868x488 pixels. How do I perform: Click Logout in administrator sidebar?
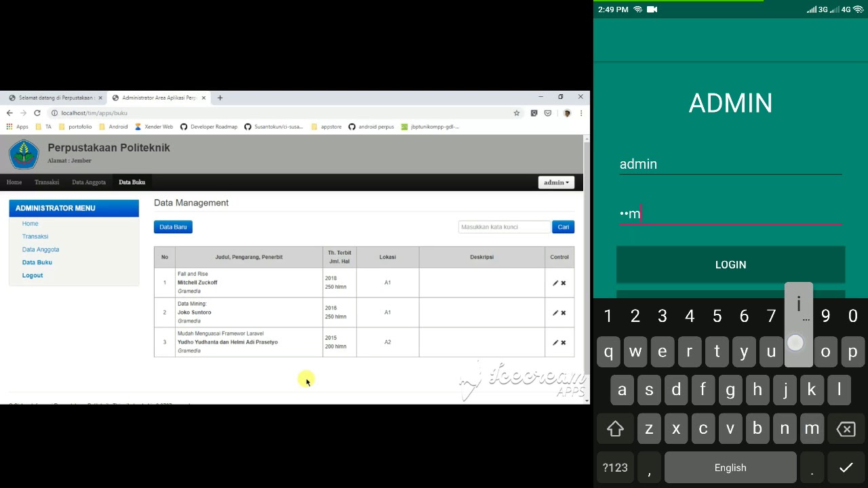33,275
